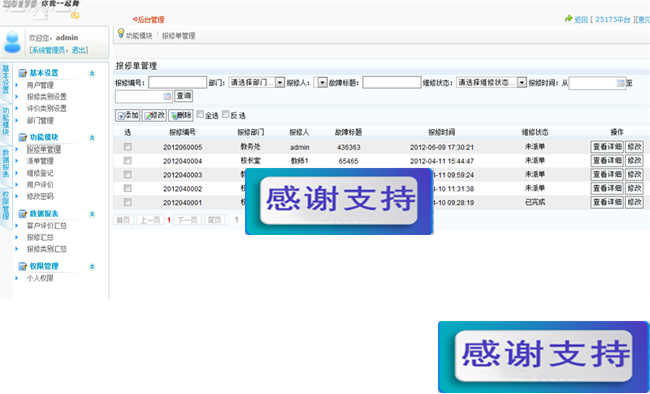
Task: Click row-end 修改 for 2012060005
Action: pyautogui.click(x=634, y=147)
